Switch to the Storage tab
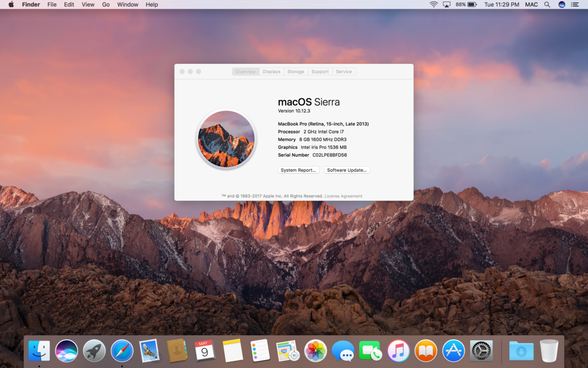The width and height of the screenshot is (588, 368). point(296,71)
